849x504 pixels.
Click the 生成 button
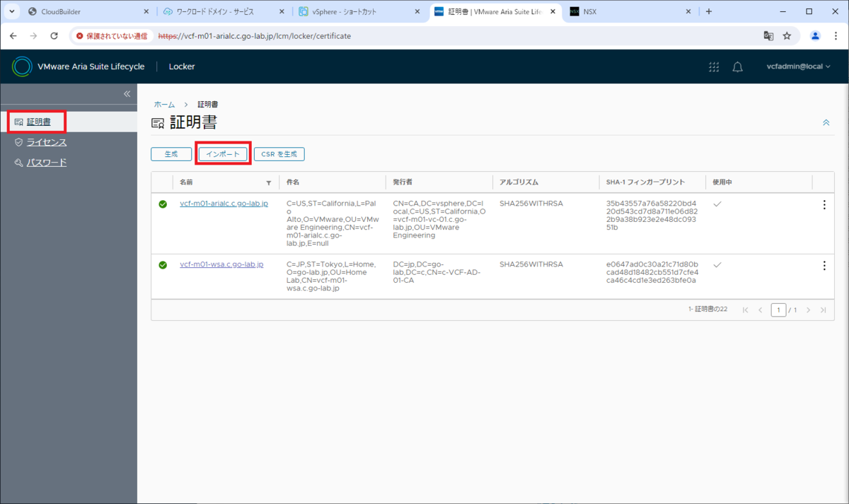pyautogui.click(x=171, y=154)
